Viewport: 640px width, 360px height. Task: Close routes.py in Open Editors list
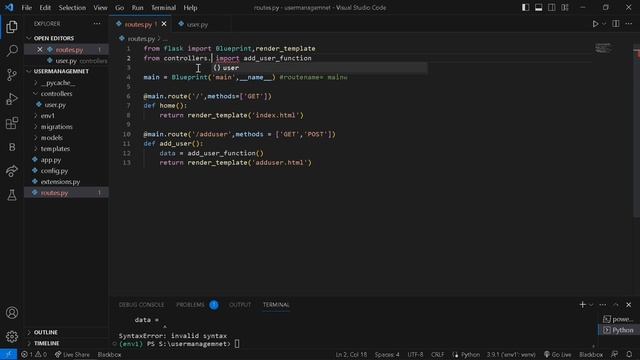(40, 50)
